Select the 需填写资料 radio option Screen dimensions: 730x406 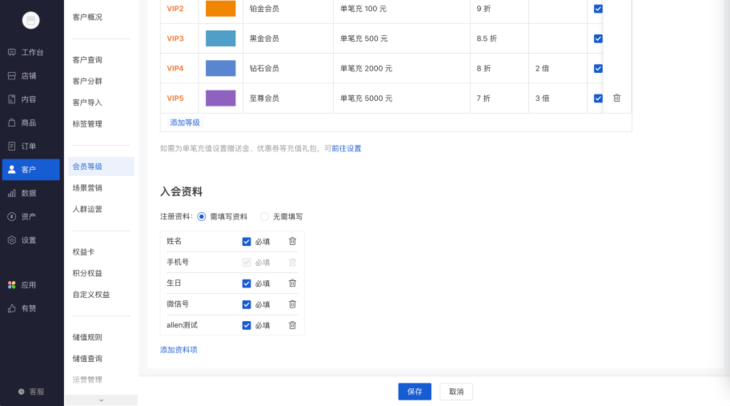[202, 216]
